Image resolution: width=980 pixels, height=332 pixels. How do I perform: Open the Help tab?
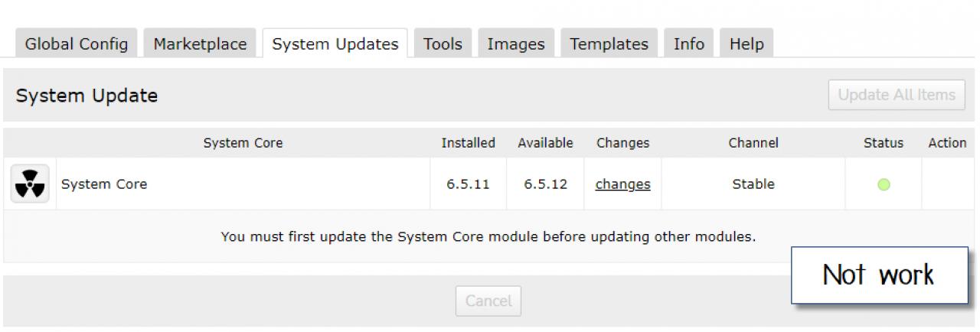click(746, 44)
